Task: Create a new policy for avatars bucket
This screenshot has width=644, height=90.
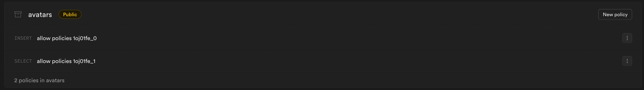Action: click(x=615, y=15)
